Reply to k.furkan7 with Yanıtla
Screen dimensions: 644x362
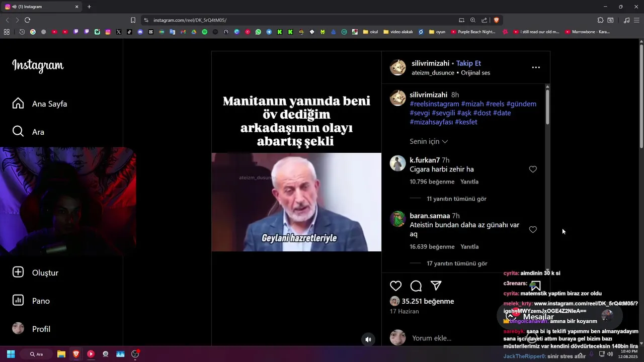(x=469, y=182)
